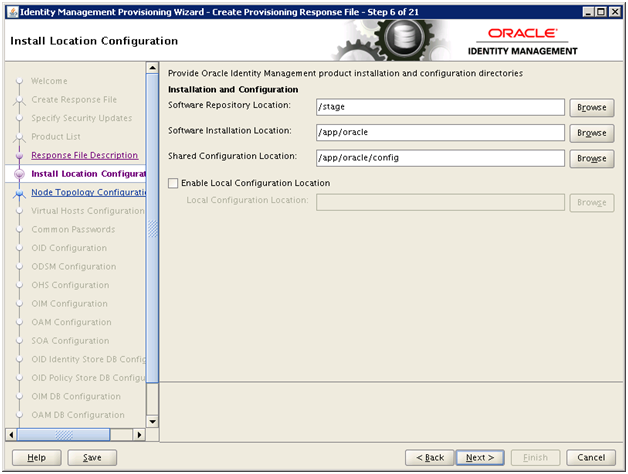
Task: Go Back to previous step
Action: pyautogui.click(x=430, y=458)
